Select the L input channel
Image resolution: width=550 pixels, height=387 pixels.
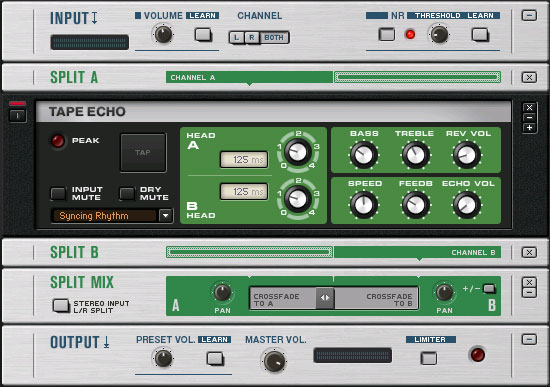pyautogui.click(x=236, y=38)
